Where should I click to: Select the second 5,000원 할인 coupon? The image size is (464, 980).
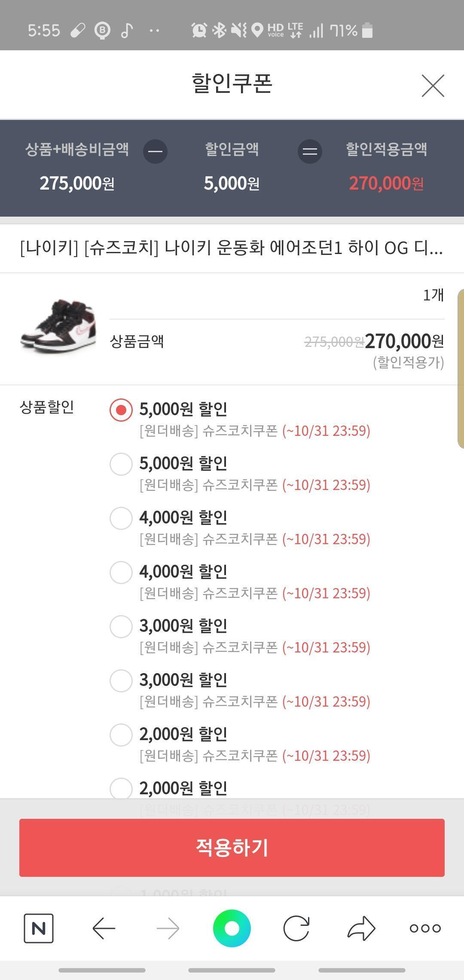coord(121,464)
